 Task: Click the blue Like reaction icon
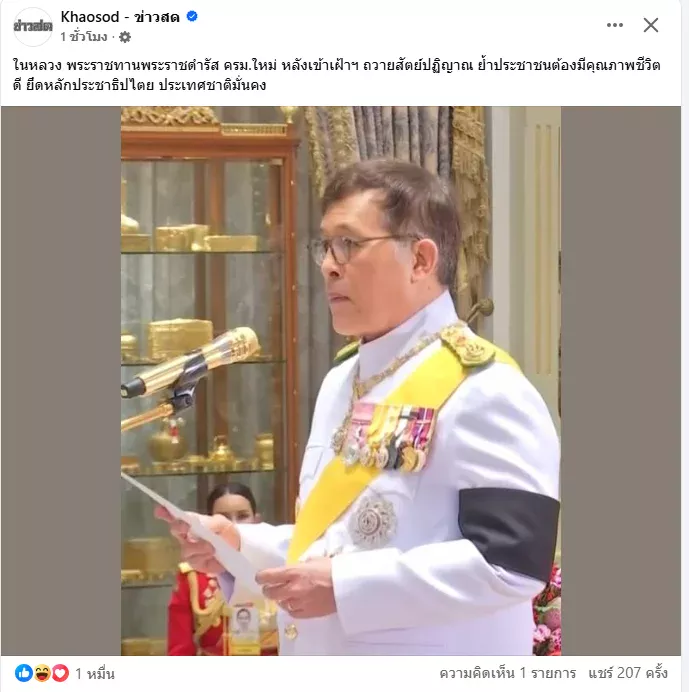[24, 673]
